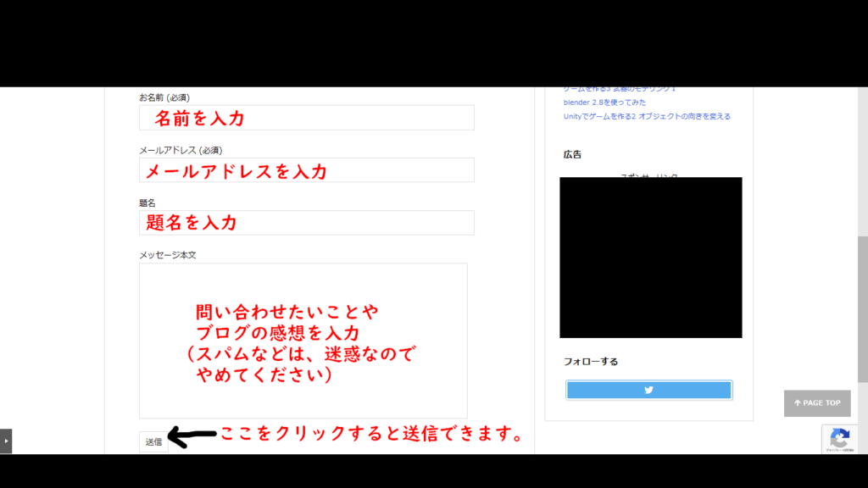Image resolution: width=868 pixels, height=488 pixels.
Task: Expand the small arrow tab at left edge
Action: coord(6,441)
